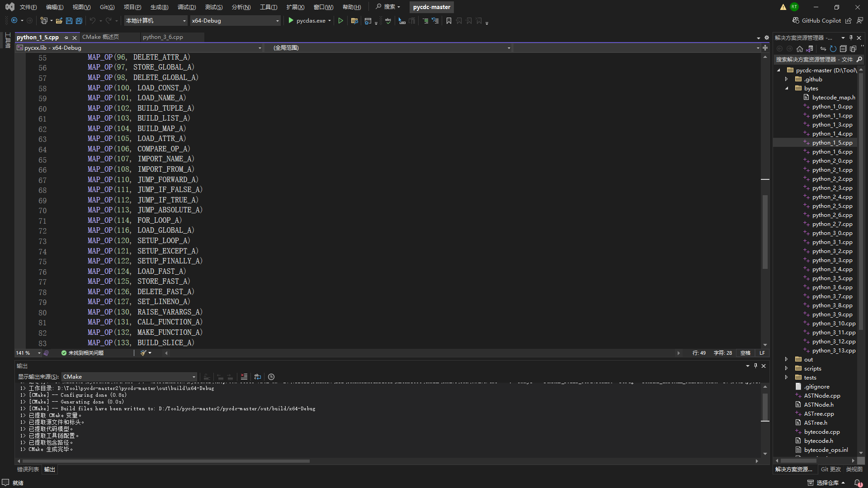
Task: Switch to the Git 更改 tab
Action: coord(830,469)
